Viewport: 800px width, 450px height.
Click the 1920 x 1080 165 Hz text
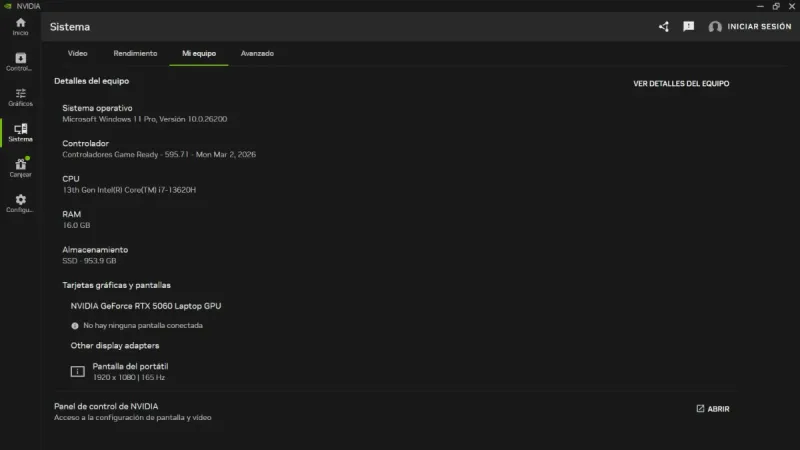point(129,378)
